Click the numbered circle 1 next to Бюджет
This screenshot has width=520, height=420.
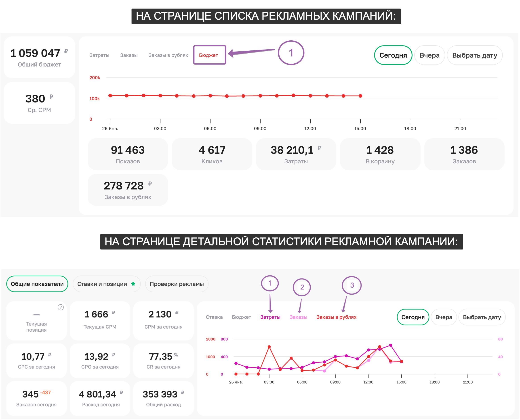click(x=291, y=53)
